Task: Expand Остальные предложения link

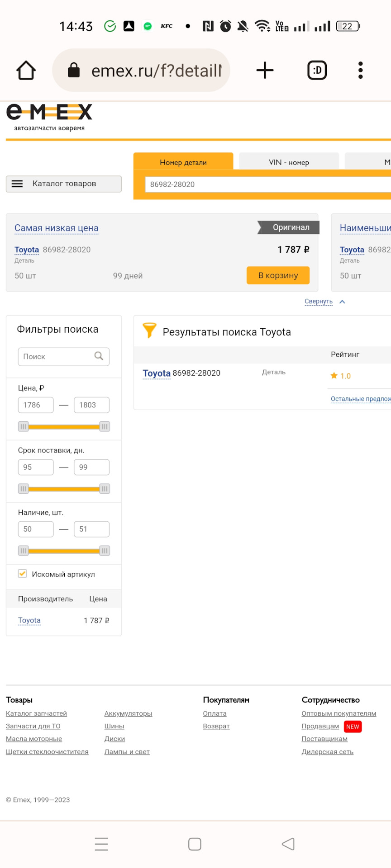Action: tap(360, 399)
